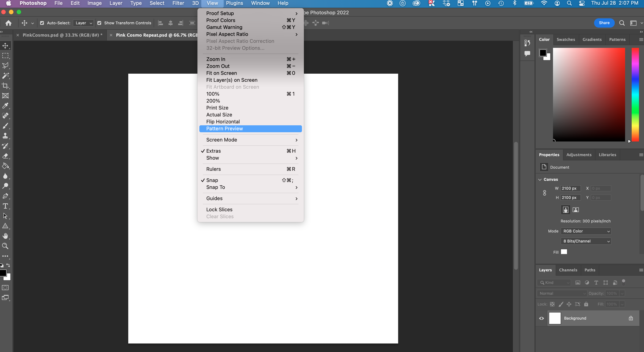Click Fit on Screen menu entry

pos(221,73)
